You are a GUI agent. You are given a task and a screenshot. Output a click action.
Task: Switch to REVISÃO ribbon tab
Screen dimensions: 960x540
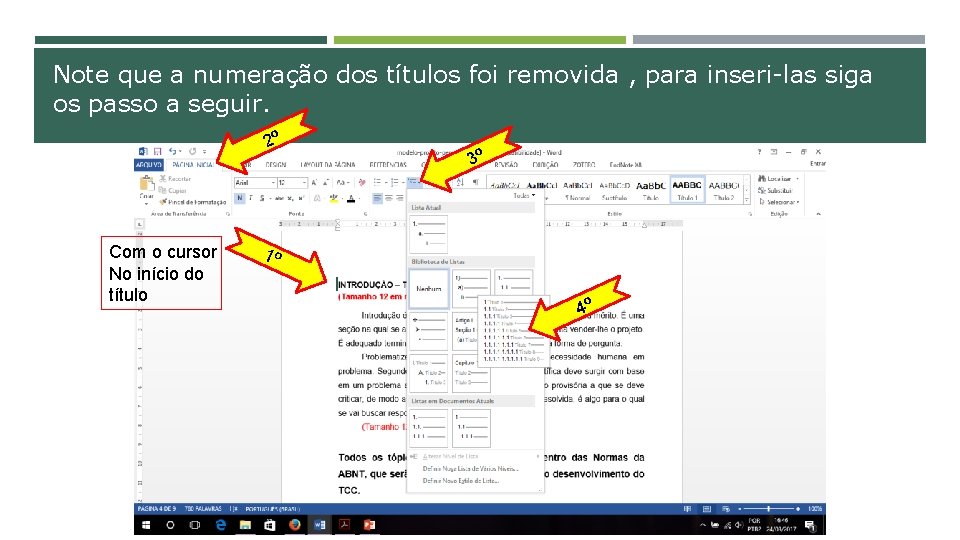[x=506, y=165]
